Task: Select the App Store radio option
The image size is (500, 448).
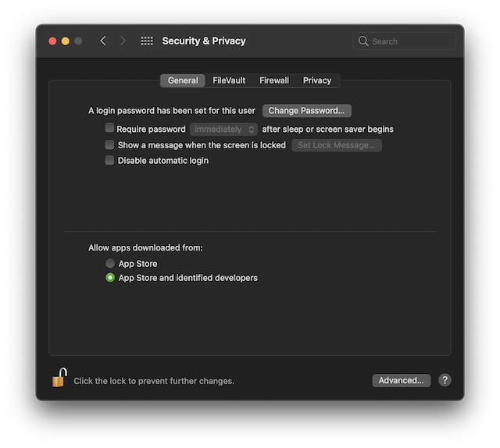Action: tap(110, 263)
